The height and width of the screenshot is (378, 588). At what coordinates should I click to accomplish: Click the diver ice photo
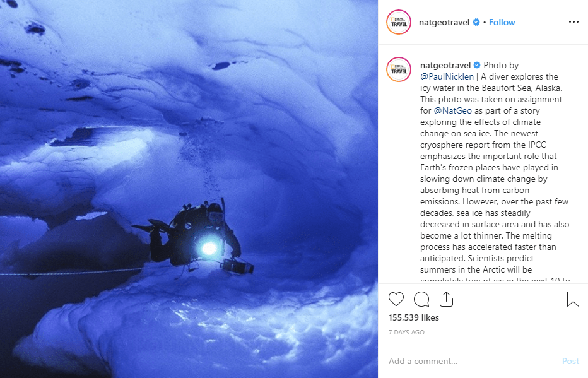189,189
